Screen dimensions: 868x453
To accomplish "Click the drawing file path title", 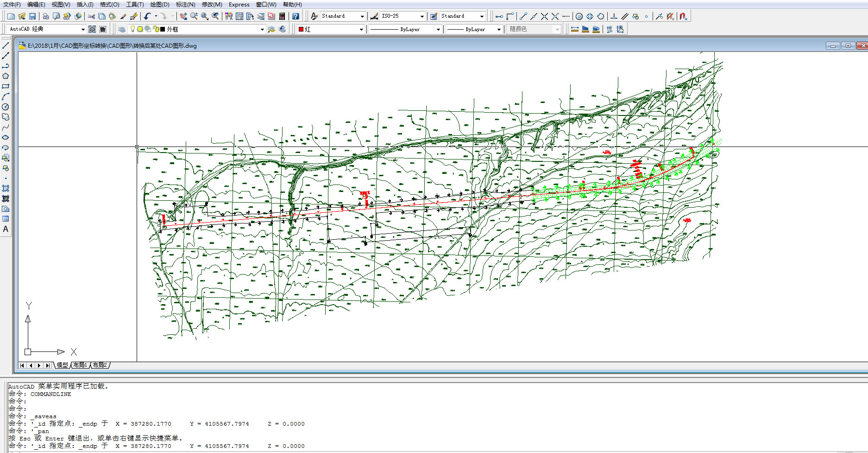I will [112, 45].
